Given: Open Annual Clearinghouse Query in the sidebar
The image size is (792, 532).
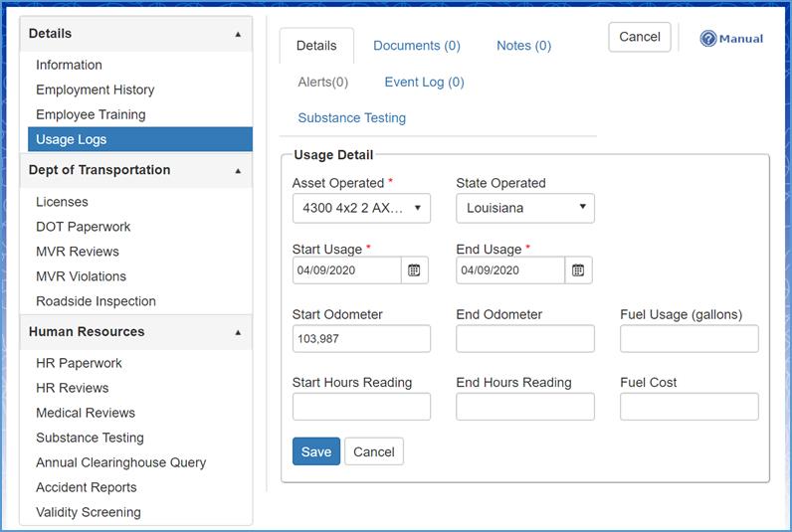Looking at the screenshot, I should click(x=120, y=462).
